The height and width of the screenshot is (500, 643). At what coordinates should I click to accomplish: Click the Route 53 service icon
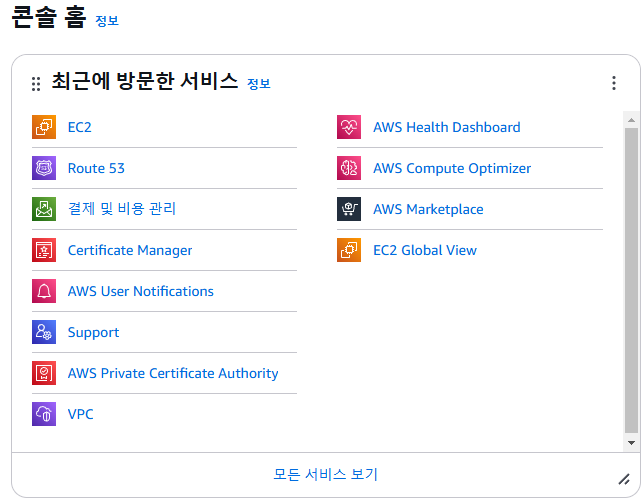(44, 168)
